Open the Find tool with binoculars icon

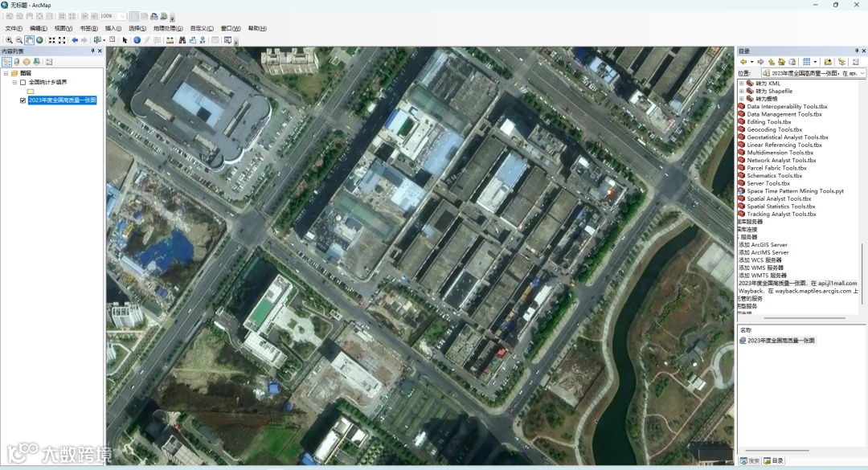pos(182,39)
